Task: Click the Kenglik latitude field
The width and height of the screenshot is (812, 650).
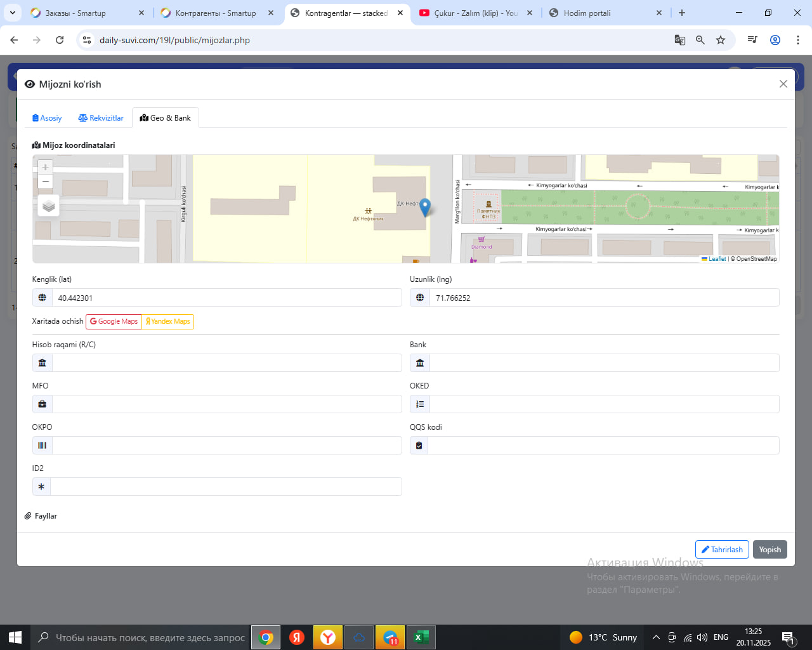Action: pyautogui.click(x=226, y=298)
